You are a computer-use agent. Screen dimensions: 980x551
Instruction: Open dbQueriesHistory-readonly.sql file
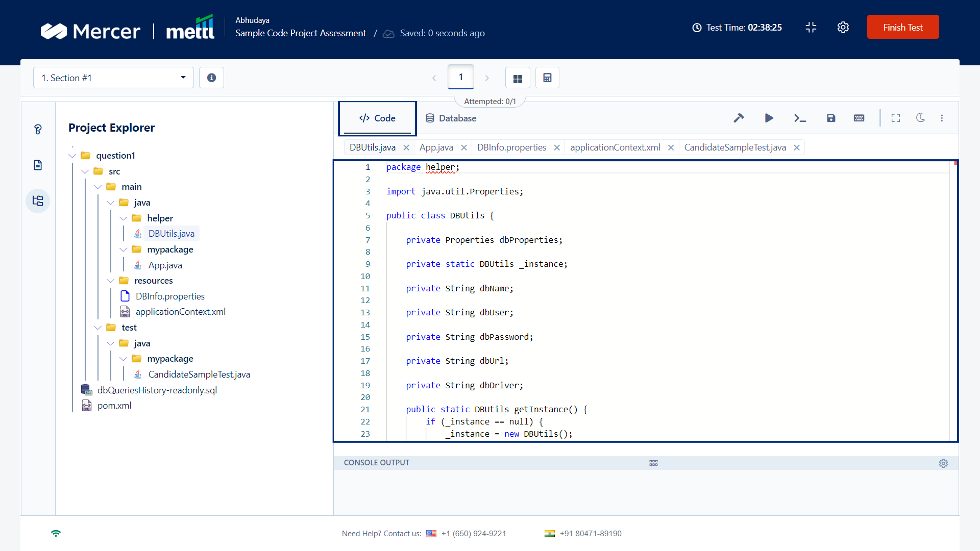pos(157,390)
